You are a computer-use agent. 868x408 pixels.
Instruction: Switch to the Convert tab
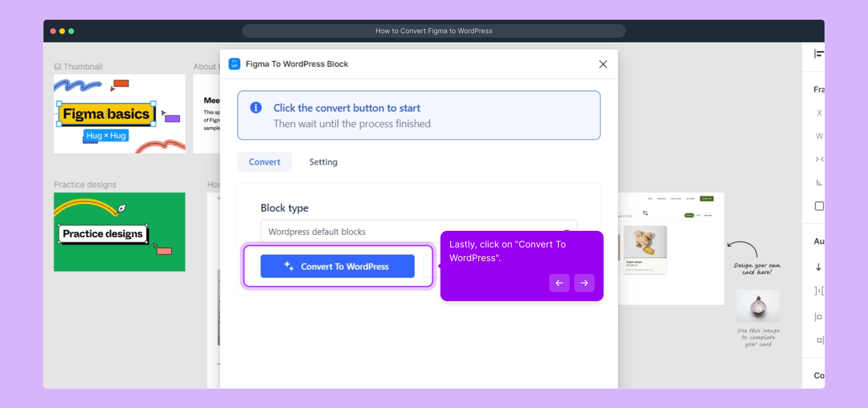click(264, 162)
